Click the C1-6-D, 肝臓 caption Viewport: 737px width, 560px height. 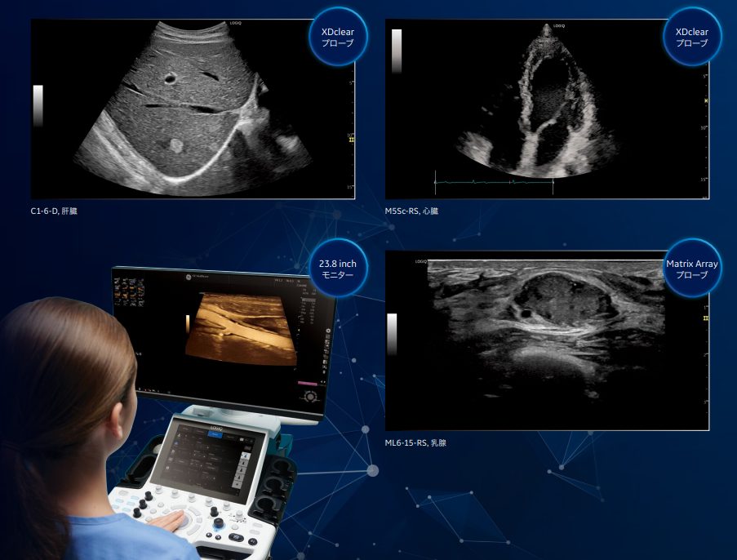[x=55, y=211]
